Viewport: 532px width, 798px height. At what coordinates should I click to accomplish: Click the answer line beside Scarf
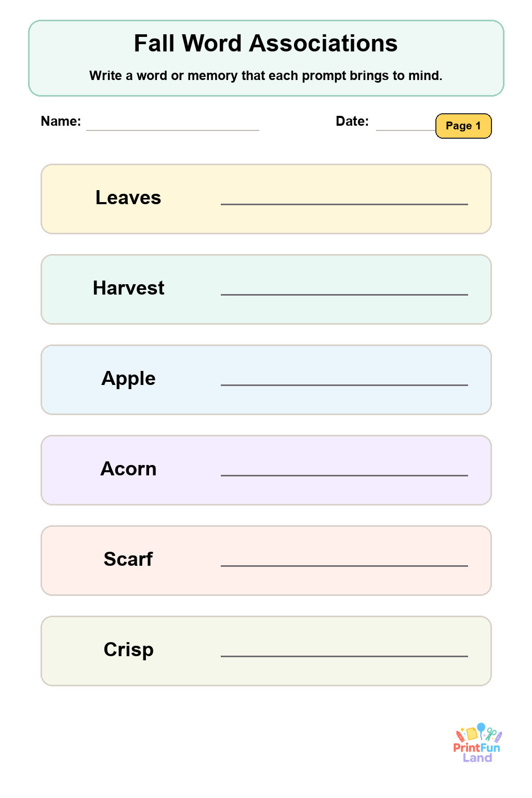[x=344, y=566]
